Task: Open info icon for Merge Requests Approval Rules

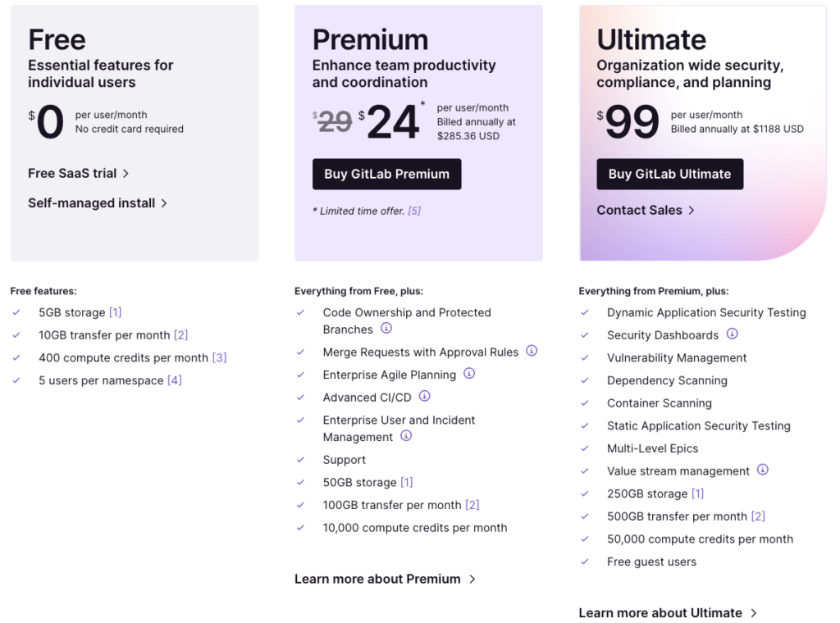Action: pyautogui.click(x=532, y=351)
